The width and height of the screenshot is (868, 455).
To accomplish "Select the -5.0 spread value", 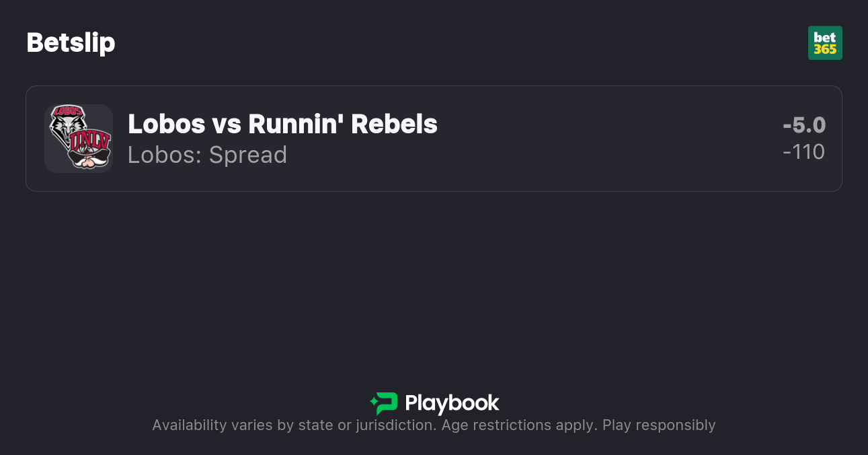I will [x=804, y=125].
